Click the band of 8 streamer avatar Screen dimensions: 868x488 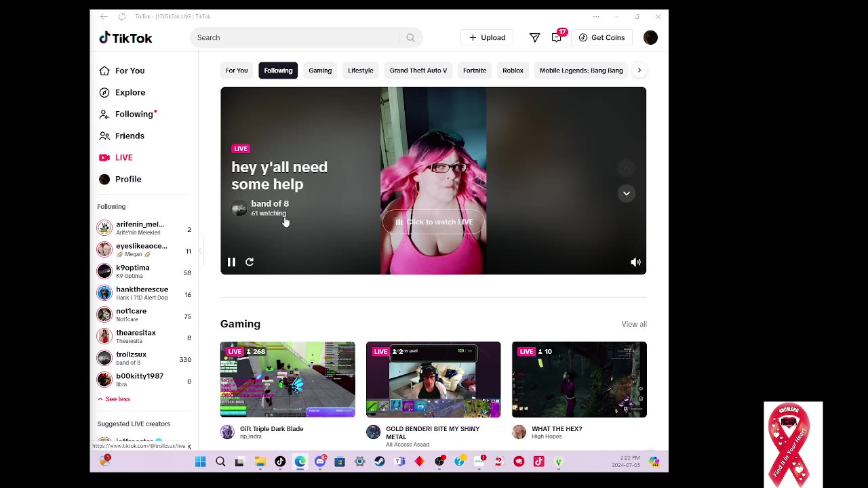pos(239,208)
